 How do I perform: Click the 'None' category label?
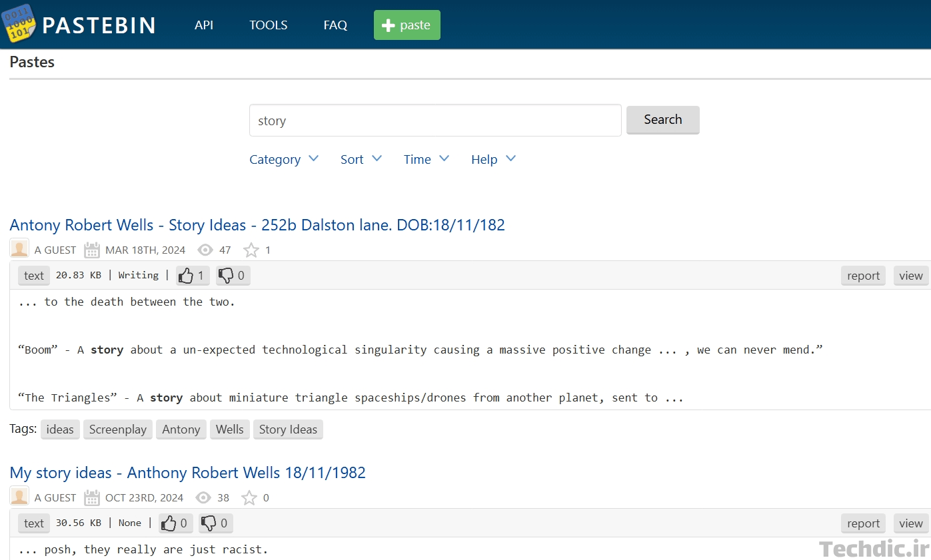click(130, 523)
